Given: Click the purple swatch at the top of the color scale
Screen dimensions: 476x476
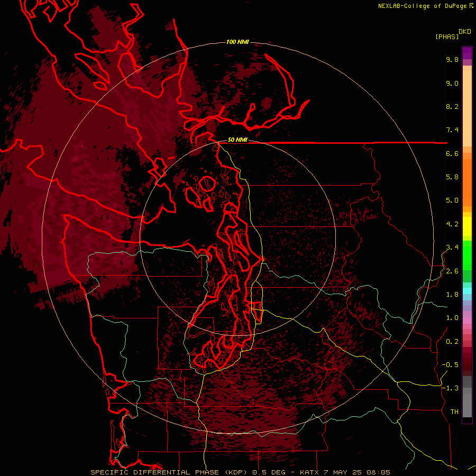Looking at the screenshot, I should point(467,53).
